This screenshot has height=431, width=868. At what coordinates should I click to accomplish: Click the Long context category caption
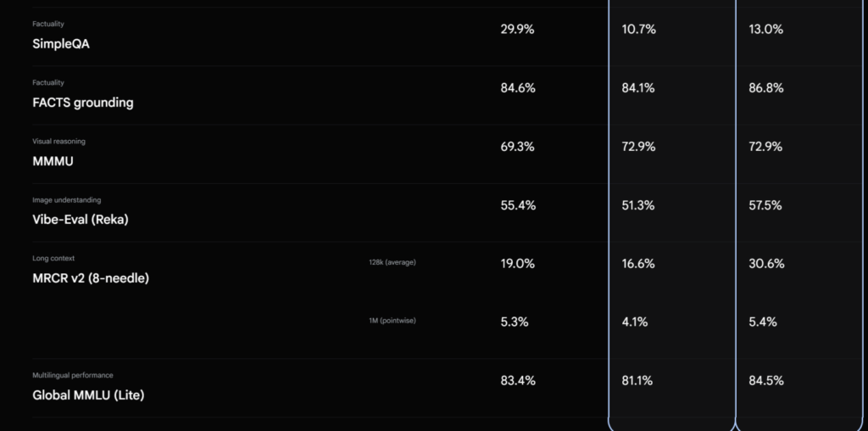click(53, 258)
